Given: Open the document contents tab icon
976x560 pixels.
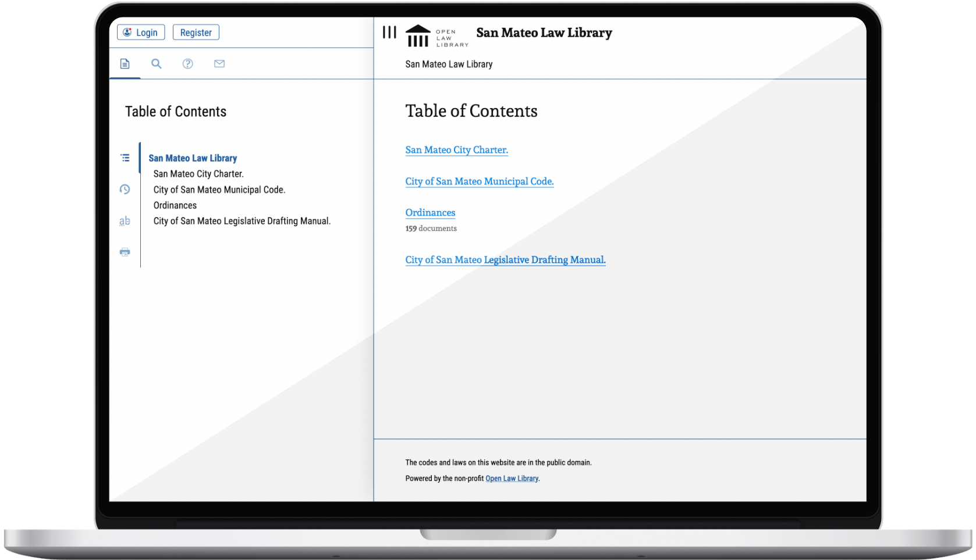Looking at the screenshot, I should click(125, 63).
